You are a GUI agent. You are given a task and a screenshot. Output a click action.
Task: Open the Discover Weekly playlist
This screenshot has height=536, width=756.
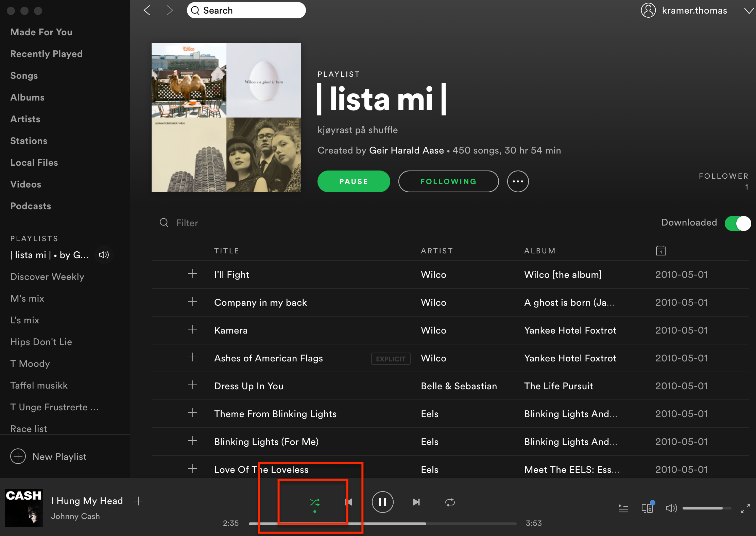point(47,277)
